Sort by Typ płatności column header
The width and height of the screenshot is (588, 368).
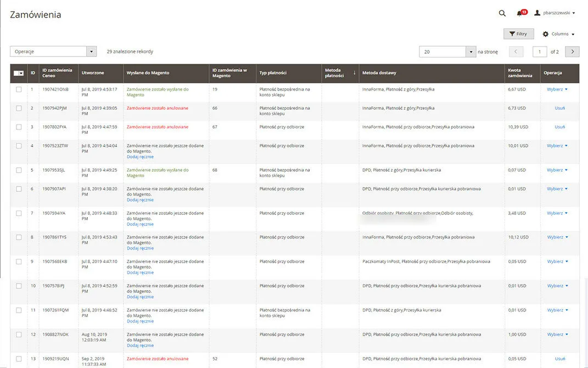[x=289, y=73]
